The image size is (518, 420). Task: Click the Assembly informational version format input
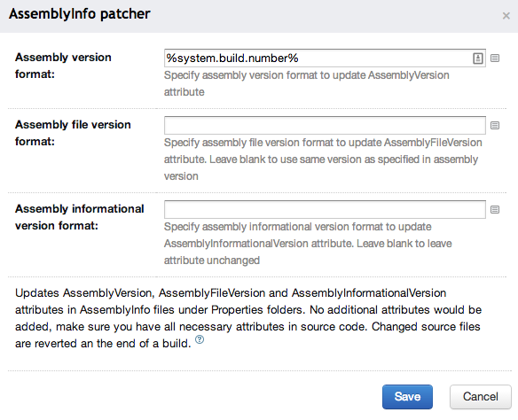coord(325,209)
